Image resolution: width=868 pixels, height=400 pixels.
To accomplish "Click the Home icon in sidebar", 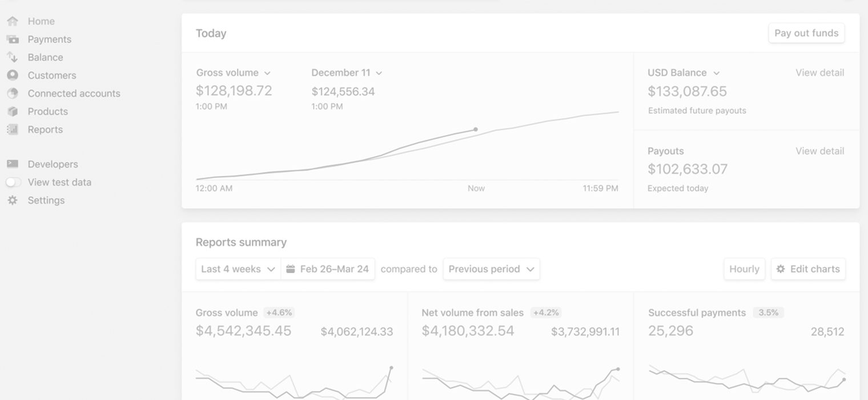I will (x=13, y=21).
